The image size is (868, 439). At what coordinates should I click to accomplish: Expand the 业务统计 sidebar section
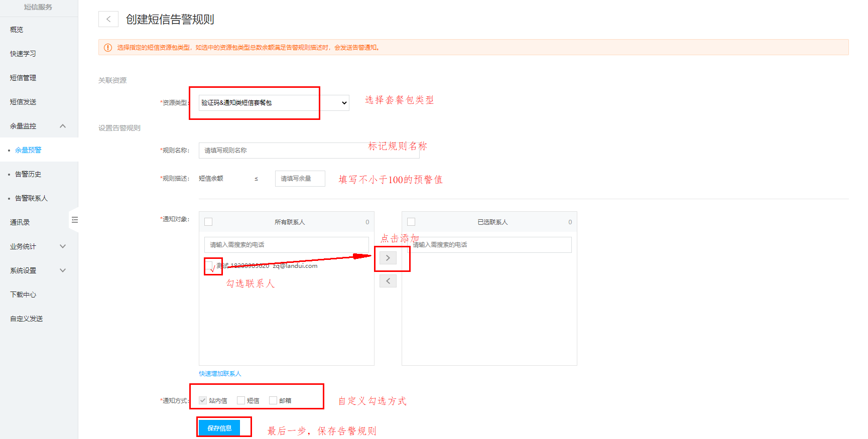coord(63,246)
